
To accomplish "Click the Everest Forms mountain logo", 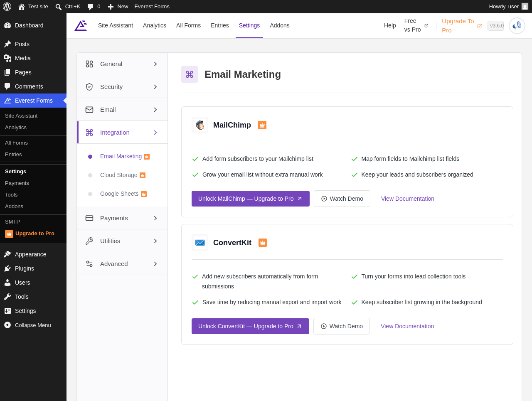I will (x=81, y=26).
